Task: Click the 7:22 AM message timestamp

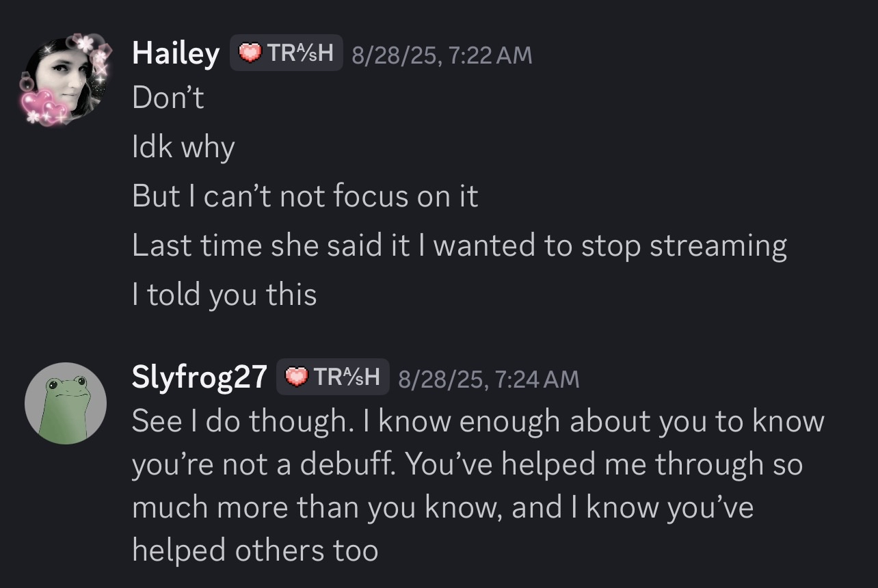Action: click(x=441, y=55)
